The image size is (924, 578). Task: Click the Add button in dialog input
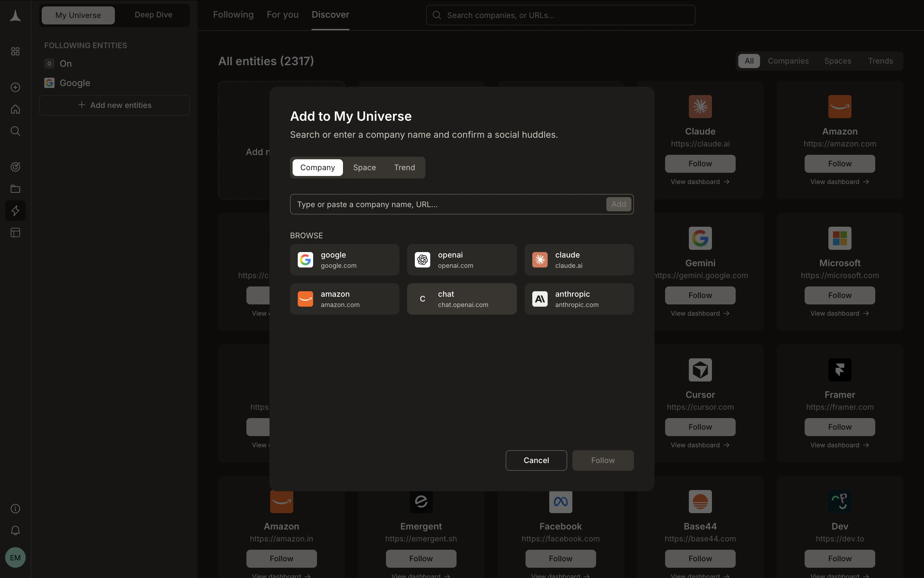pos(618,204)
